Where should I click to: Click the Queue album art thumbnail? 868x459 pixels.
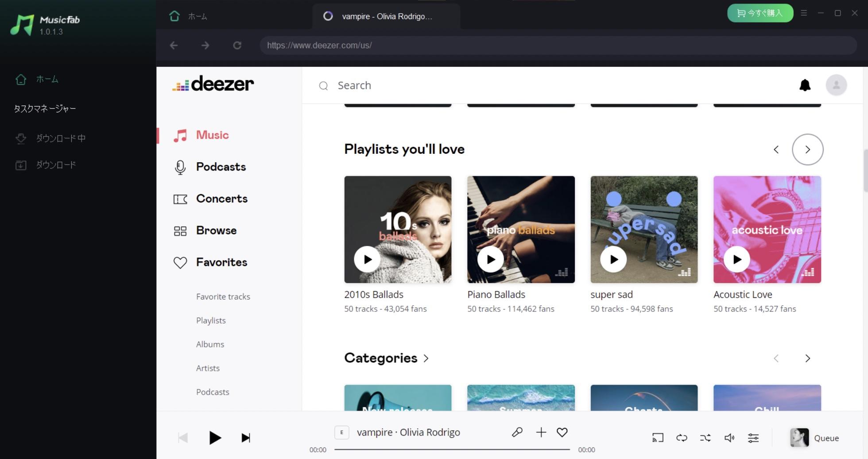(799, 438)
